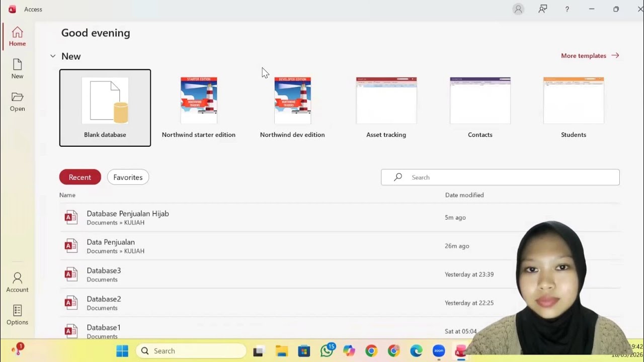Click Access file icon beside Database Penjualan Hijab

(71, 217)
